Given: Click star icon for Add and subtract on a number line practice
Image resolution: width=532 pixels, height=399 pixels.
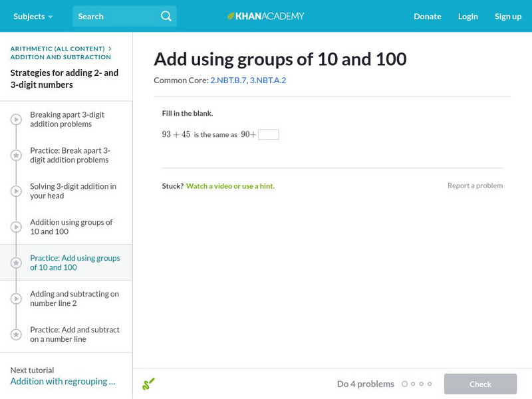Looking at the screenshot, I should tap(16, 334).
